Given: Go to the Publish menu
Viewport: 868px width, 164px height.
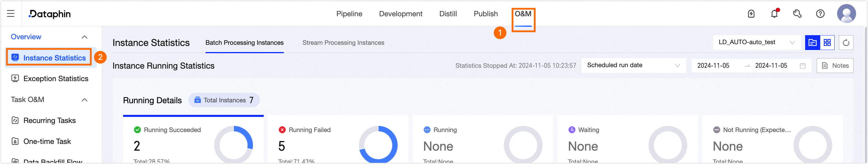Looking at the screenshot, I should click(x=486, y=14).
